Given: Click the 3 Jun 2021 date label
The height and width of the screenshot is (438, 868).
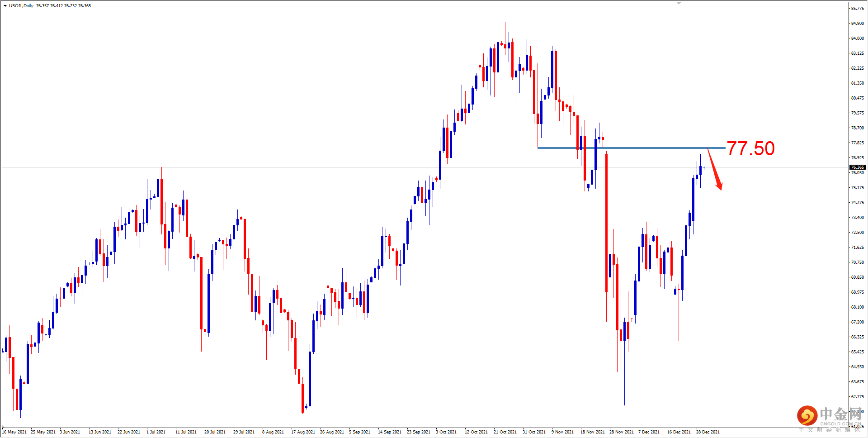Looking at the screenshot, I should click(x=70, y=432).
